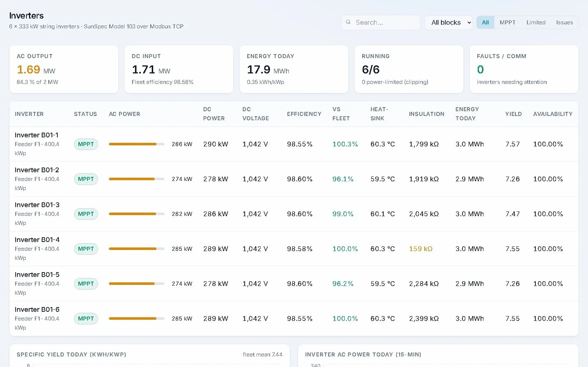Switch to the MPPT filter tab
588x367 pixels.
click(x=508, y=22)
